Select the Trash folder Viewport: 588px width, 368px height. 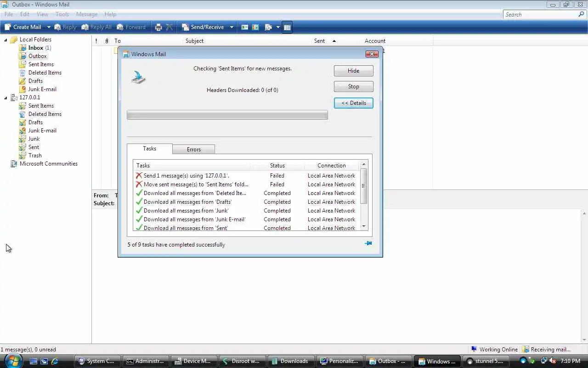pos(31,155)
